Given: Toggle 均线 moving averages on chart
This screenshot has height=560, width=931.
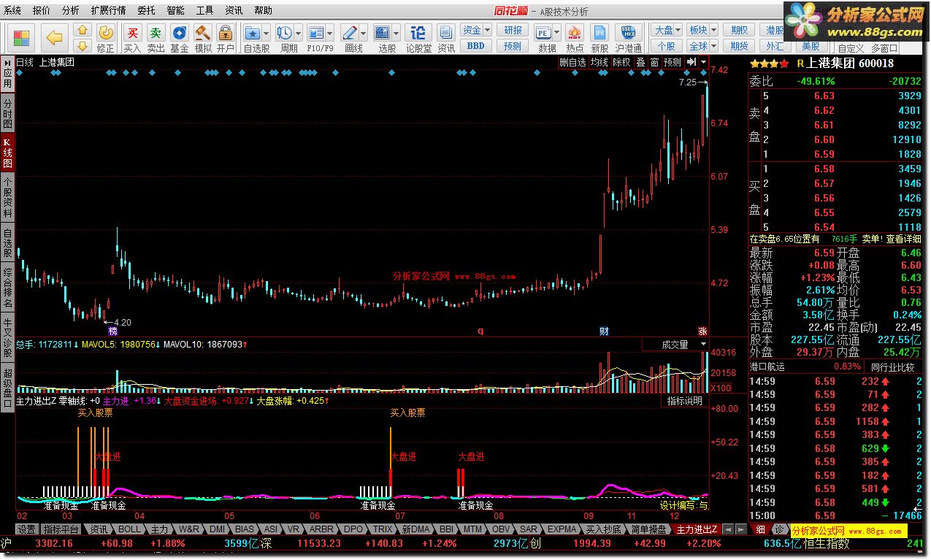Looking at the screenshot, I should coord(599,62).
